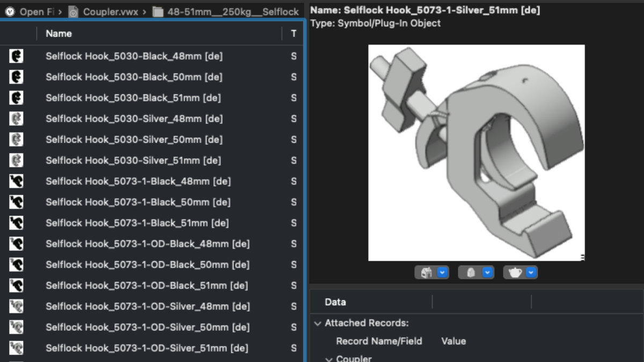Collapse the Attached Records section
Screen dimensions: 644x362
(318, 323)
